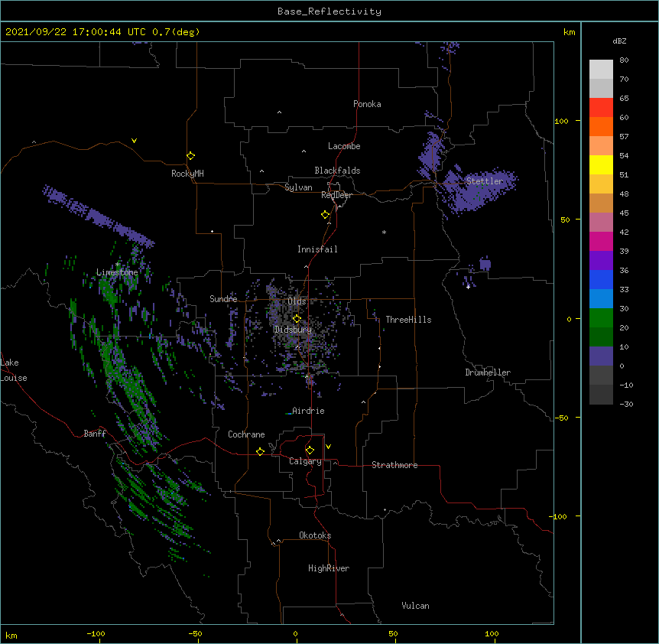Click the Sundre town label

(x=223, y=299)
